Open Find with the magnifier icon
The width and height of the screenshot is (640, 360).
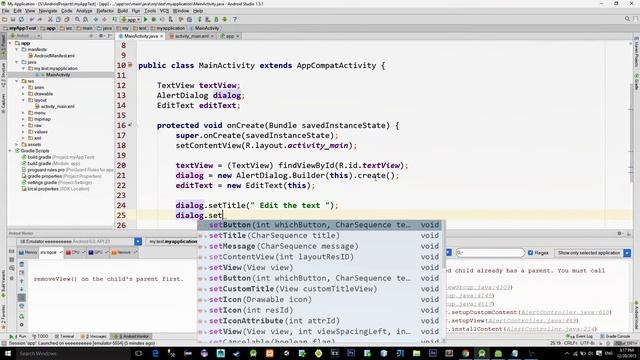[77, 19]
